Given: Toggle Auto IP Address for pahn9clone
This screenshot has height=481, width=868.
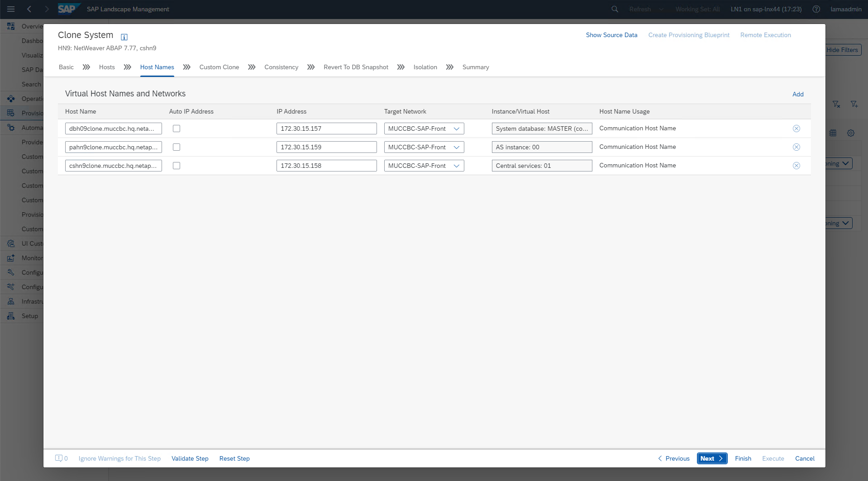Looking at the screenshot, I should 176,147.
